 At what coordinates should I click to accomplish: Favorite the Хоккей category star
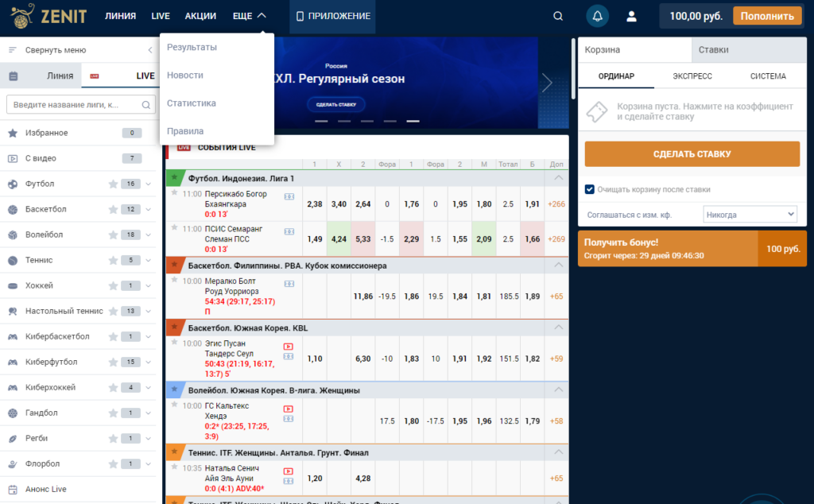click(x=113, y=285)
